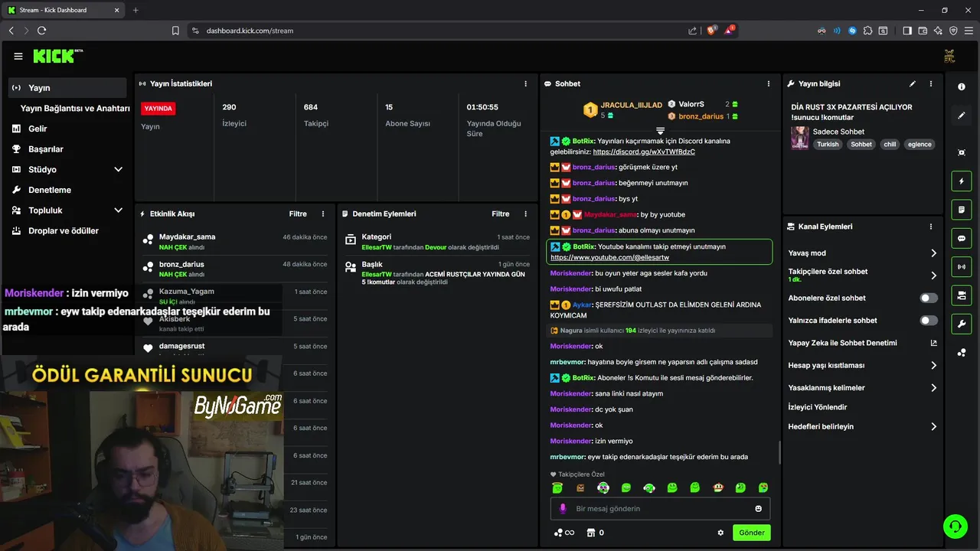Click Filtre in the Etkinlik Akışı panel

click(298, 214)
